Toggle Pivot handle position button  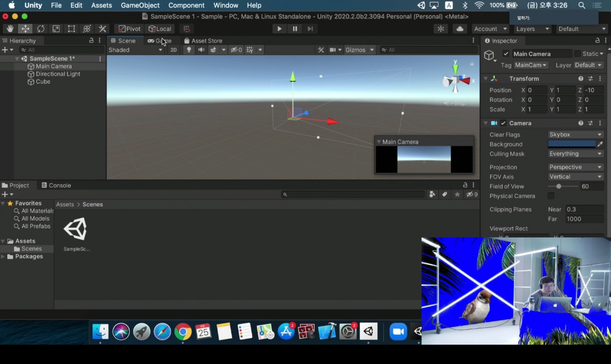(x=130, y=29)
